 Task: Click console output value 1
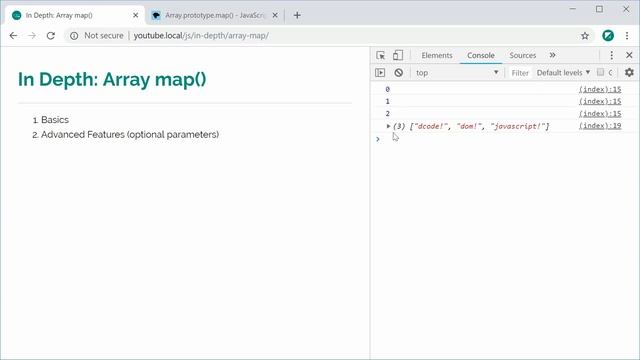[x=387, y=101]
